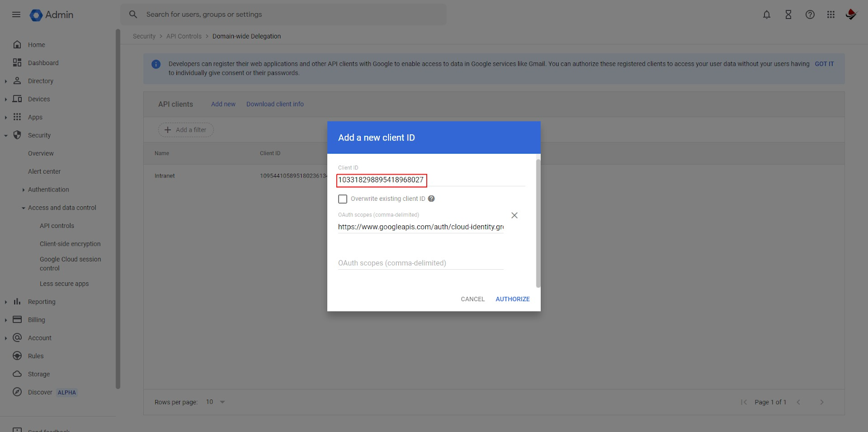
Task: Open the account profile avatar
Action: pos(851,15)
